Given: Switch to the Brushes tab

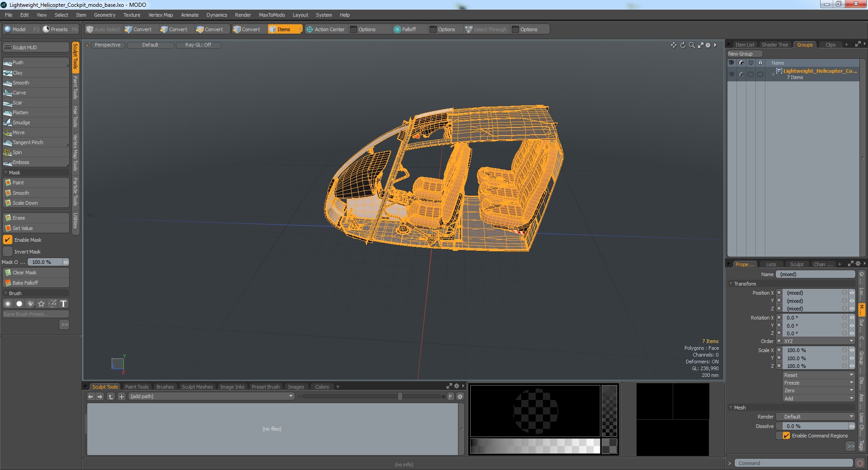Looking at the screenshot, I should [x=165, y=387].
